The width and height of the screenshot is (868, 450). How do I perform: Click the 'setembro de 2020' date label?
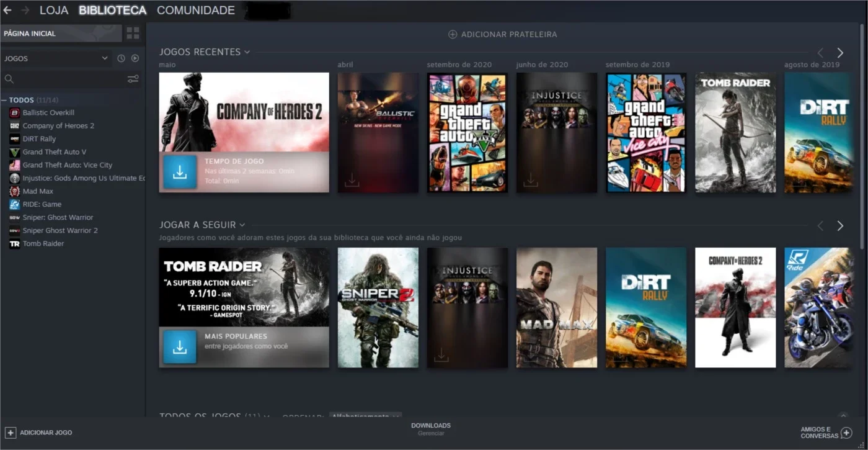click(x=459, y=65)
